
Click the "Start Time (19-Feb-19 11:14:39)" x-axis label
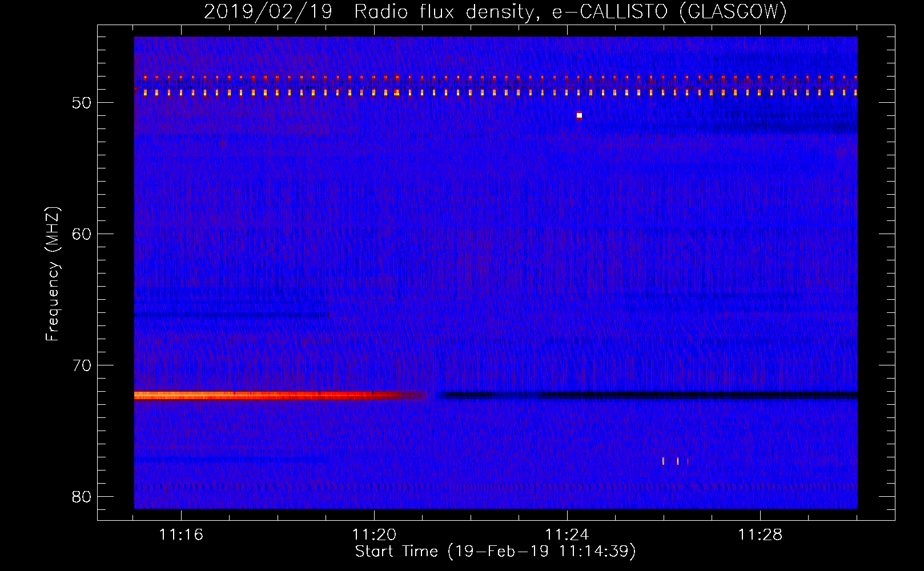495,552
